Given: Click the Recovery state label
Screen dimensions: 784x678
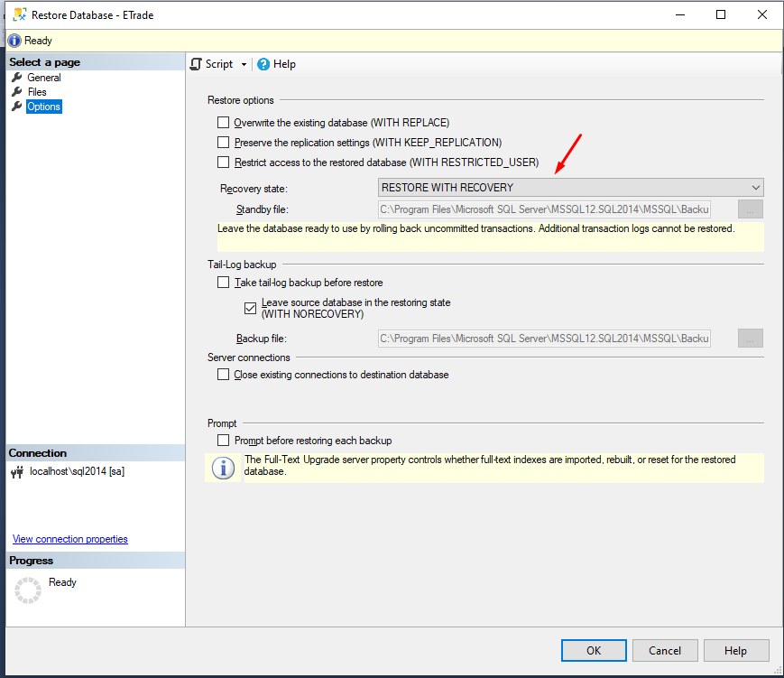Looking at the screenshot, I should click(x=254, y=189).
